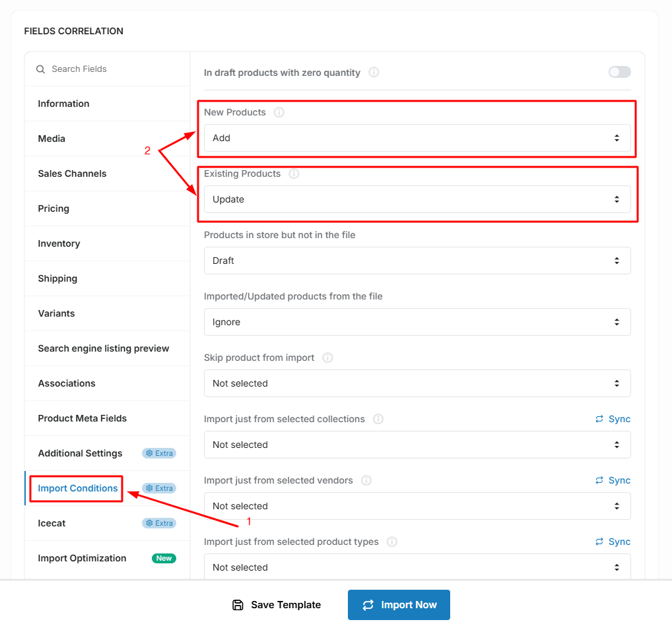The width and height of the screenshot is (672, 628).
Task: Go to Sales Channels section
Action: (x=107, y=173)
